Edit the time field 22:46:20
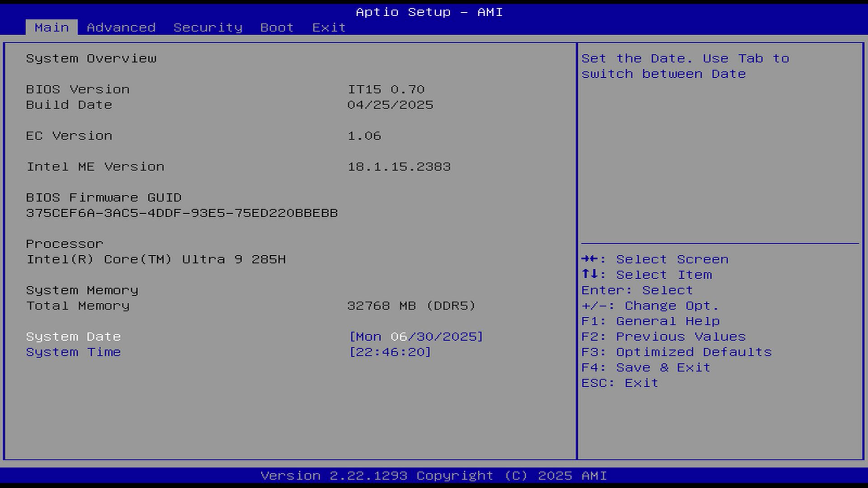Screen dimensions: 868x488 (390, 352)
